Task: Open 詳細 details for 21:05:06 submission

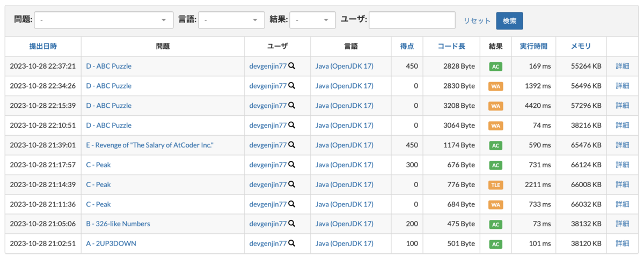Action: point(623,224)
